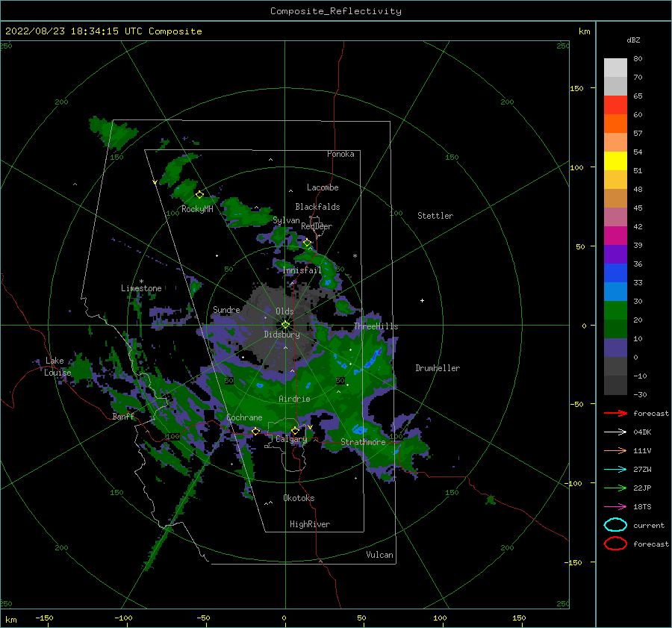Screen dimensions: 672x628
Task: Click the red forecast arrow in legend
Action: click(615, 413)
